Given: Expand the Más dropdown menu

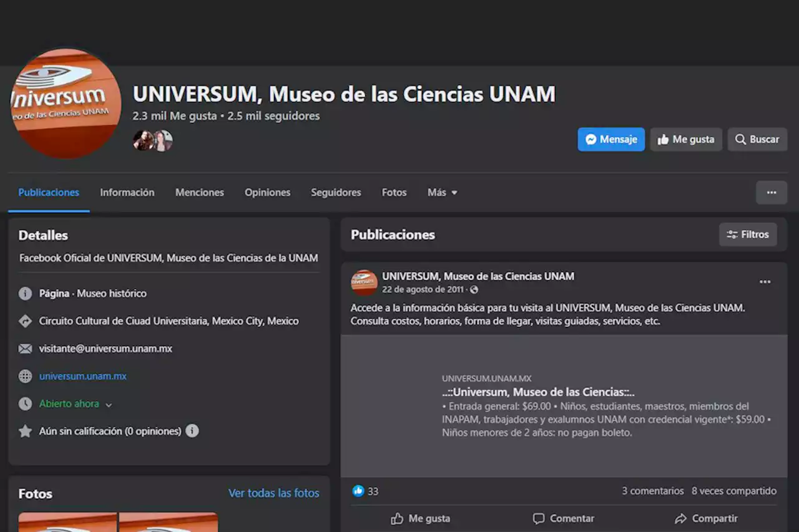Looking at the screenshot, I should (443, 193).
